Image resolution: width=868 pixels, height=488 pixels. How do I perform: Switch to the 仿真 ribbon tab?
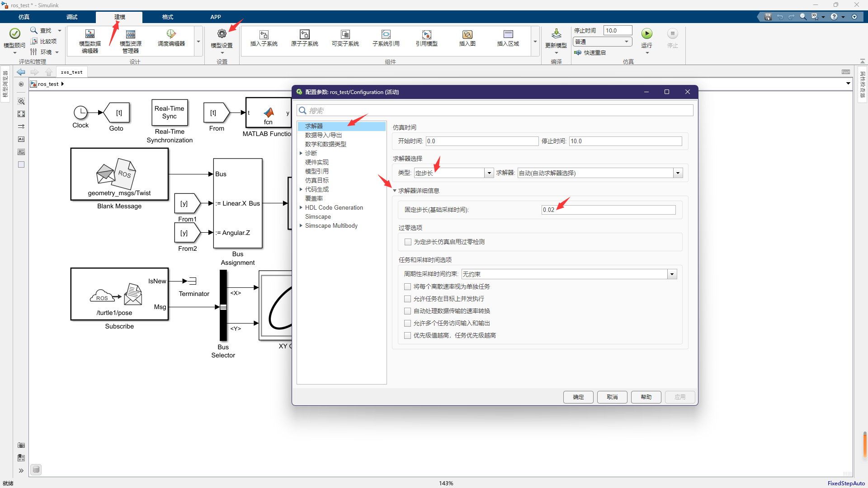tap(24, 17)
